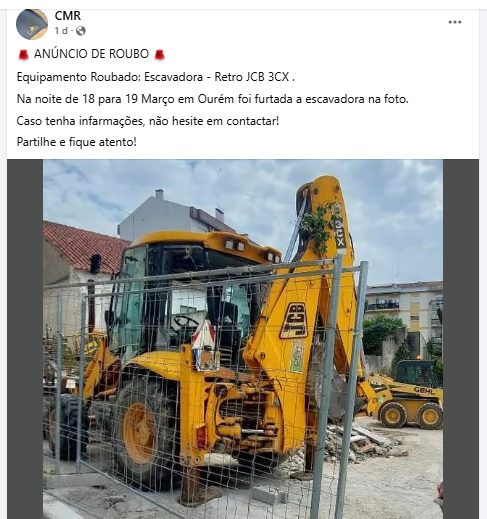This screenshot has width=487, height=519.
Task: Click the "1 d" post timestamp
Action: coord(61,31)
